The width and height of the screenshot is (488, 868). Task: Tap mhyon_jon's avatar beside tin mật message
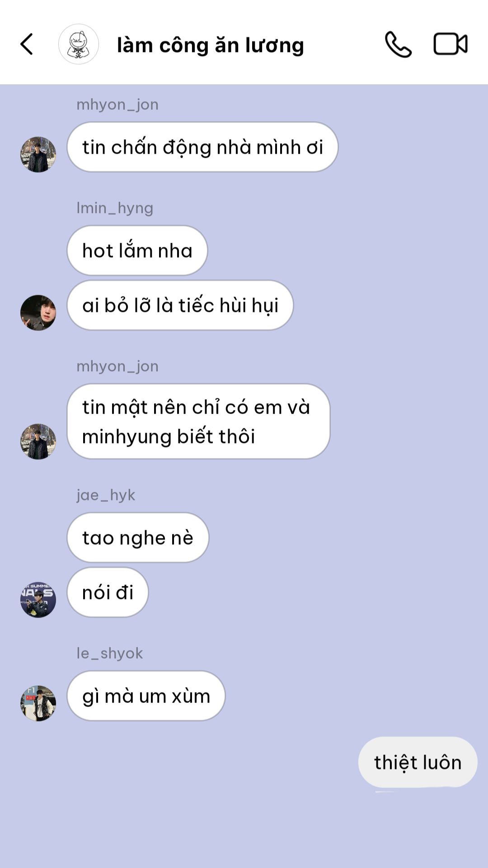coord(38,442)
